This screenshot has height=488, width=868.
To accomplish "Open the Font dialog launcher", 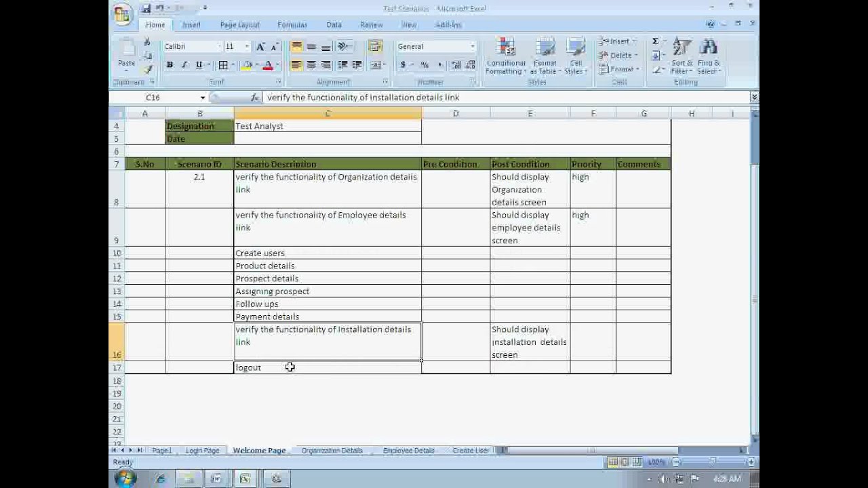I will 278,82.
